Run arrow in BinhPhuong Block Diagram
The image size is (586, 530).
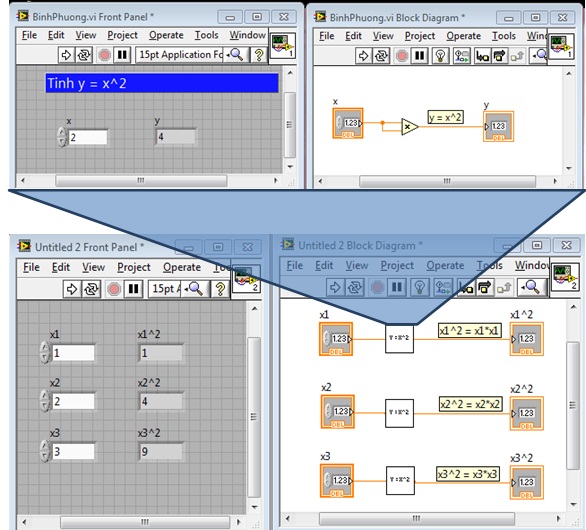[363, 56]
